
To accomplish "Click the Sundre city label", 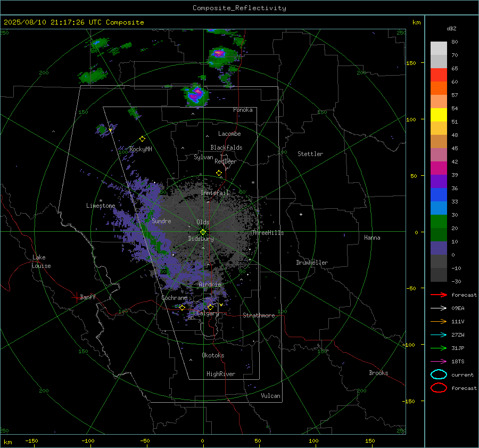I will (161, 221).
